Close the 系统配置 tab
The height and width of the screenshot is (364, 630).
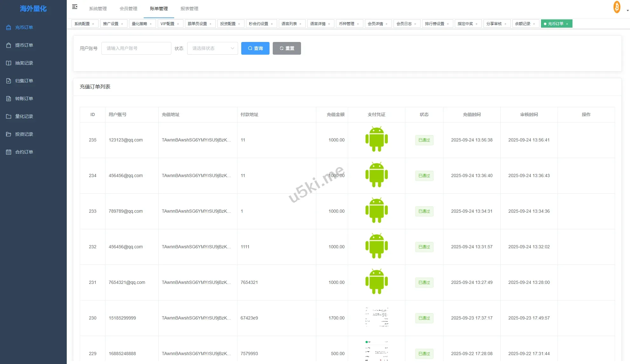93,24
